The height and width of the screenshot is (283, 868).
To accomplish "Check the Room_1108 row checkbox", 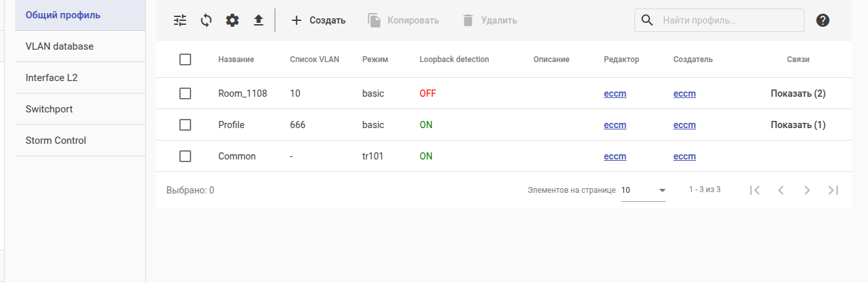I will tap(185, 93).
